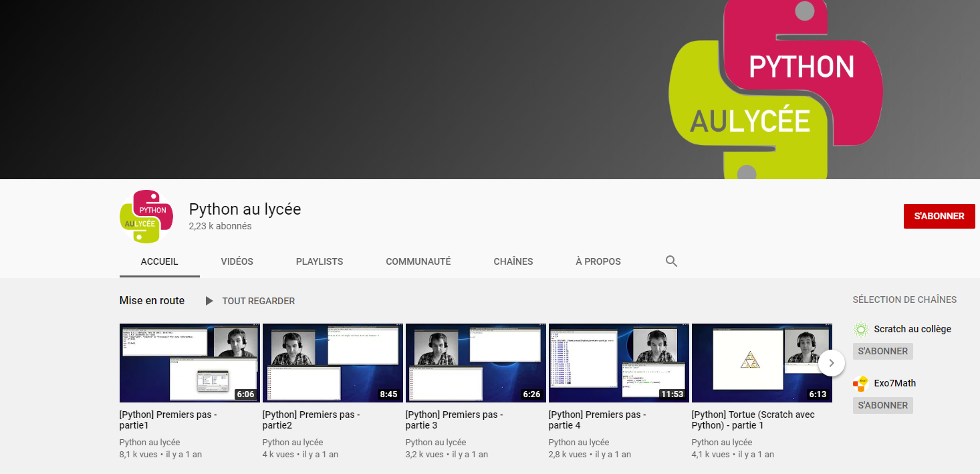The image size is (980, 474).
Task: Open the VIDÉOS tab
Action: tap(237, 261)
